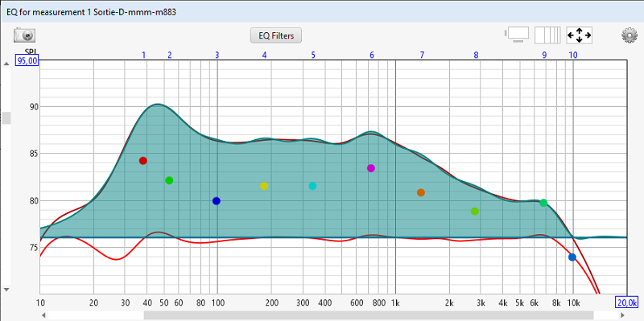The image size is (644, 321).
Task: Select the bright green filter 9 dot
Action: click(544, 203)
